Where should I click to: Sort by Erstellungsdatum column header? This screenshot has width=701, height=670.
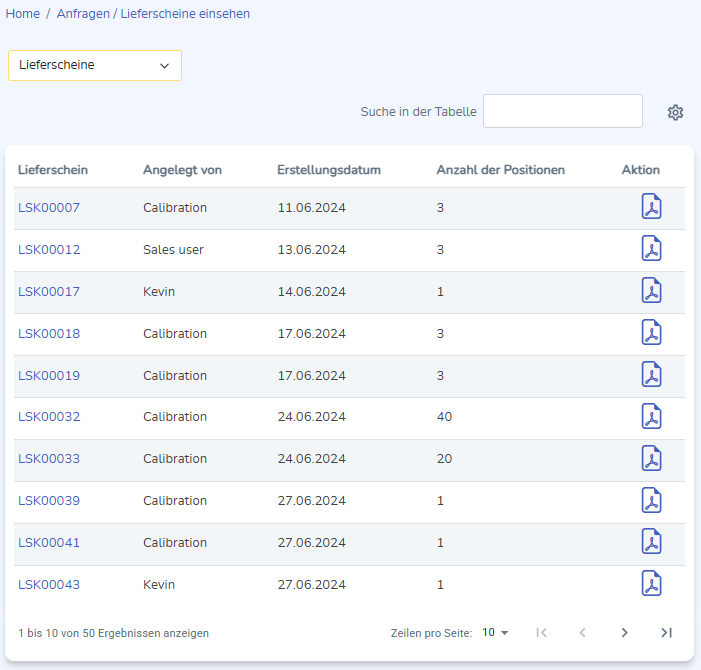328,170
